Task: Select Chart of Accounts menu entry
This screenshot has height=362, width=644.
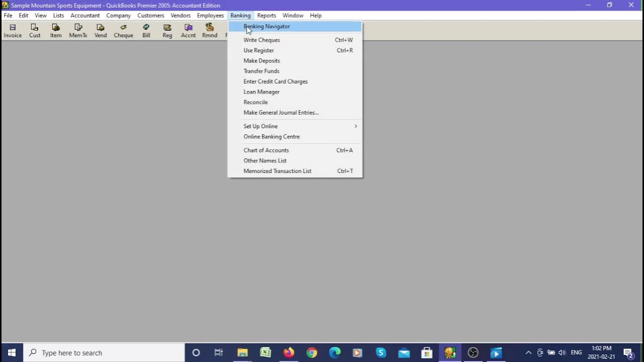Action: point(295,150)
